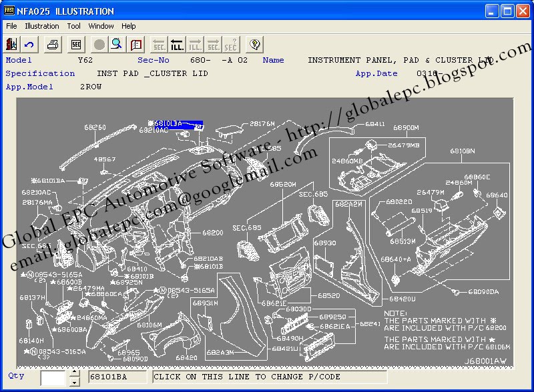This screenshot has height=392, width=534.
Task: Open the Tool menu
Action: (x=73, y=26)
